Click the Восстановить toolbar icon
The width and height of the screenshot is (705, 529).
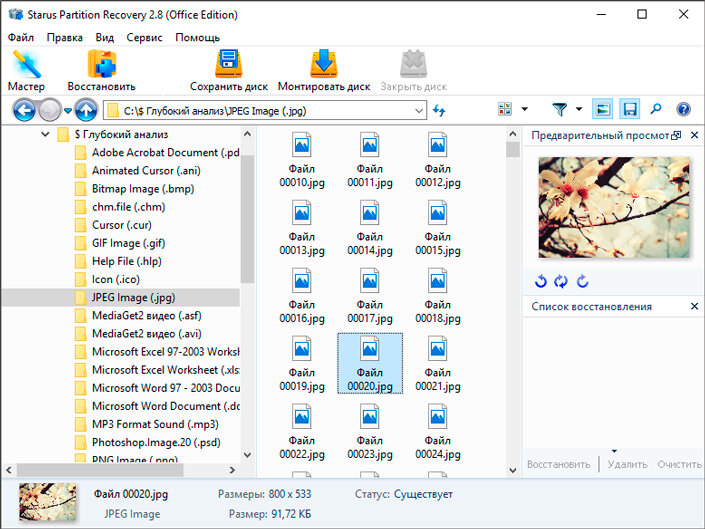pos(102,71)
